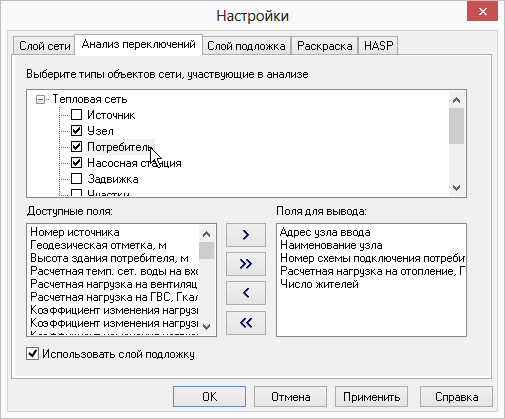Click available fields list scroll up arrow
The height and width of the screenshot is (419, 505).
coord(206,234)
